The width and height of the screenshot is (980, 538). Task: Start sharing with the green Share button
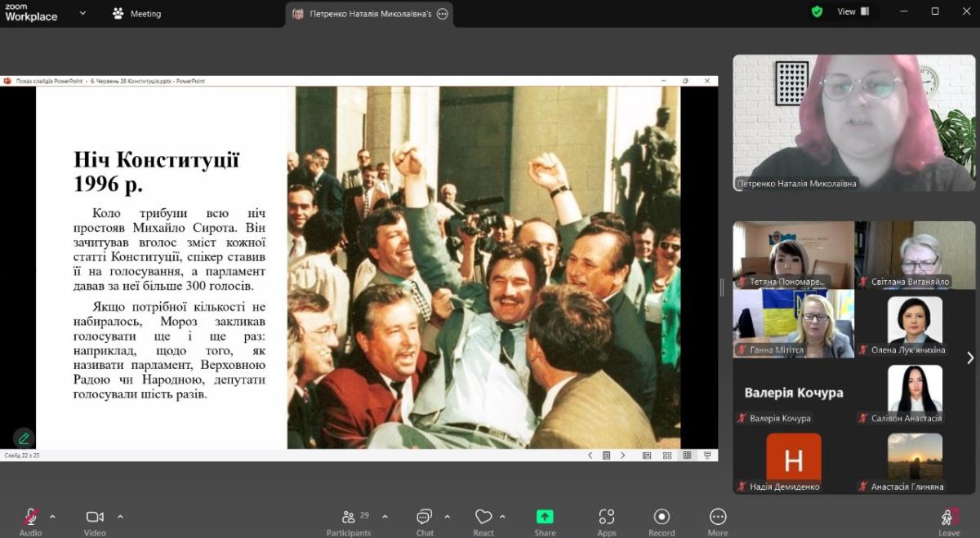click(x=545, y=518)
